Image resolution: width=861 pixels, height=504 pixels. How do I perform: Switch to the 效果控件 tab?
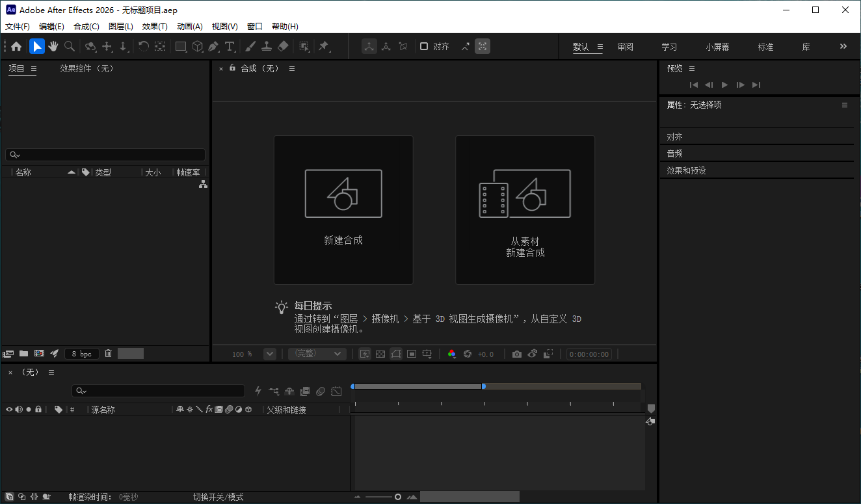86,68
